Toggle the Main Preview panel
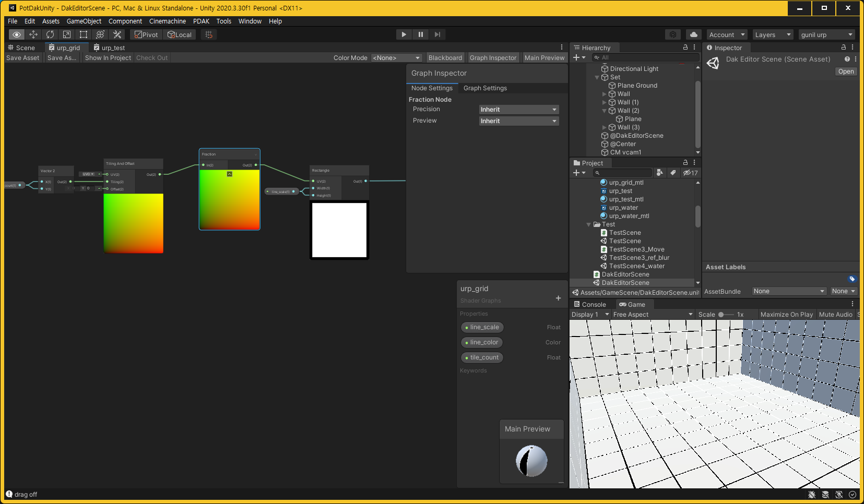Screen dimensions: 864x504 pos(545,58)
